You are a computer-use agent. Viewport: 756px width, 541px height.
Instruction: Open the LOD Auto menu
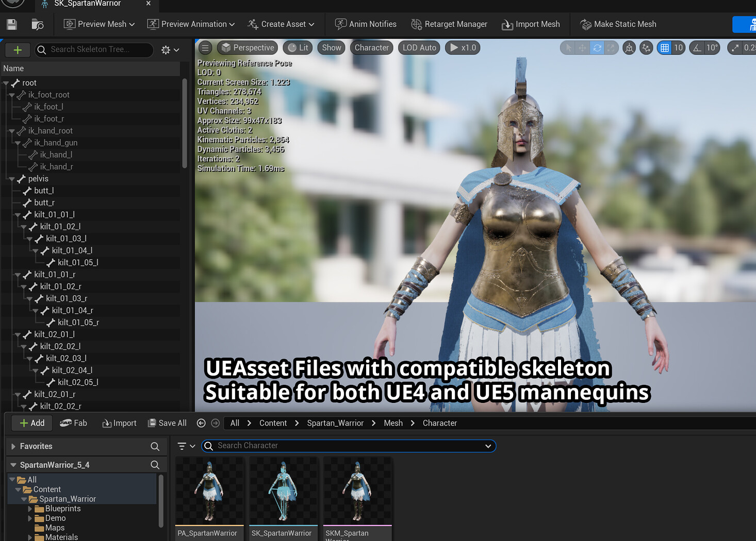point(419,48)
